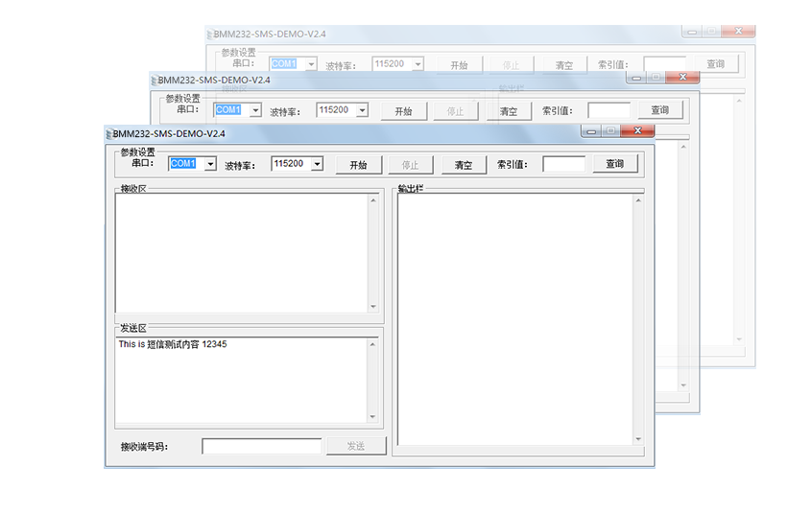Click 停止 button in middle window
This screenshot has height=513, width=812.
[x=455, y=111]
